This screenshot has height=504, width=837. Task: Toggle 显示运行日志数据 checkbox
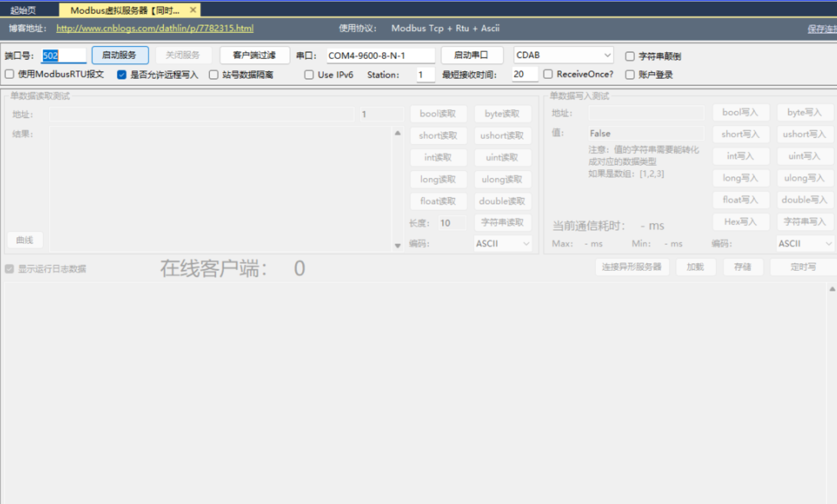pos(10,269)
